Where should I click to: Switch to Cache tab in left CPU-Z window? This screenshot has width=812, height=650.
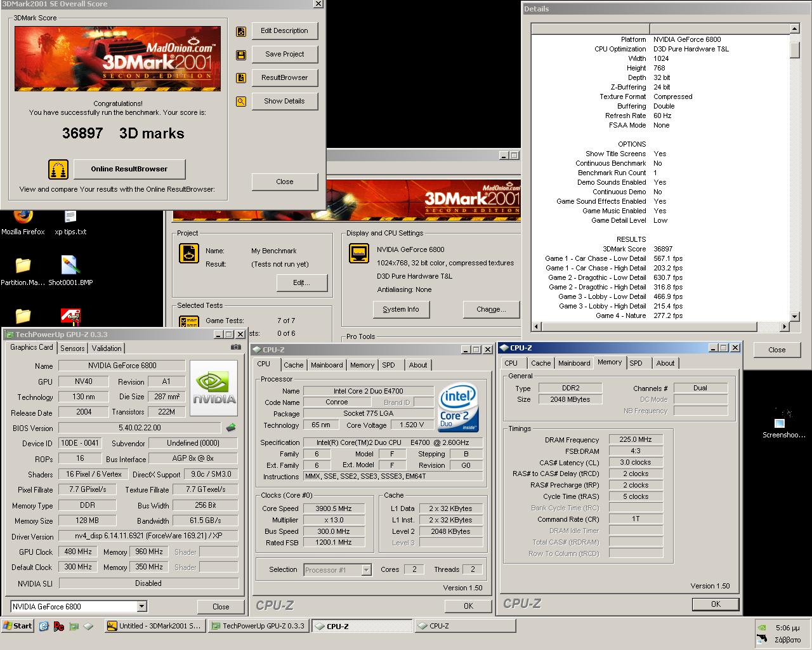click(x=293, y=365)
